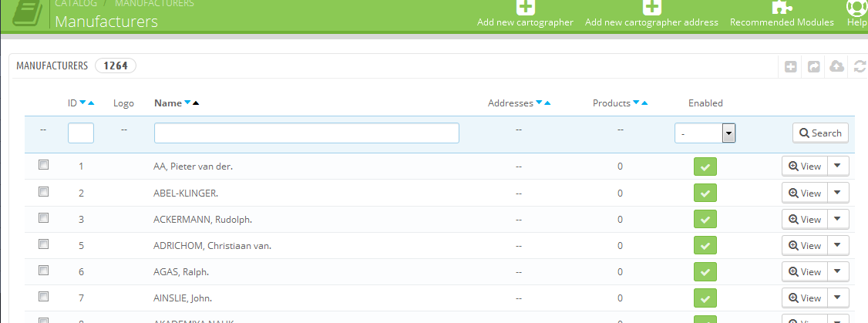Click the cloud import icon in panel header
The width and height of the screenshot is (868, 323).
(x=836, y=66)
